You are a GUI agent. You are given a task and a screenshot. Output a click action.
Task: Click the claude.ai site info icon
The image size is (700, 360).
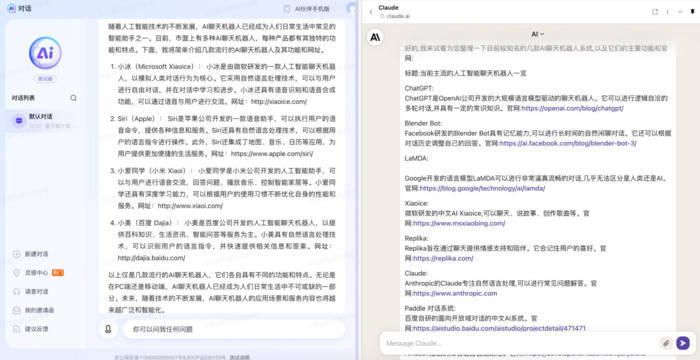pos(382,16)
